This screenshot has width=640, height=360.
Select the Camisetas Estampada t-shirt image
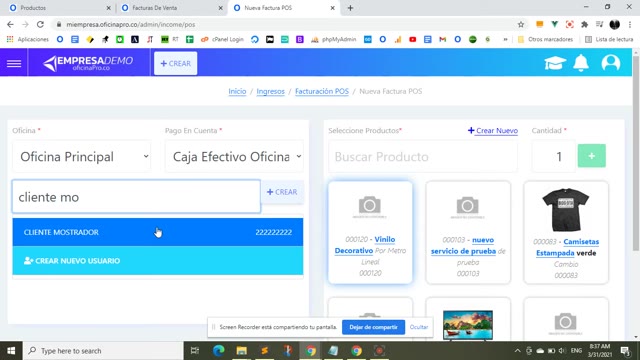click(566, 210)
